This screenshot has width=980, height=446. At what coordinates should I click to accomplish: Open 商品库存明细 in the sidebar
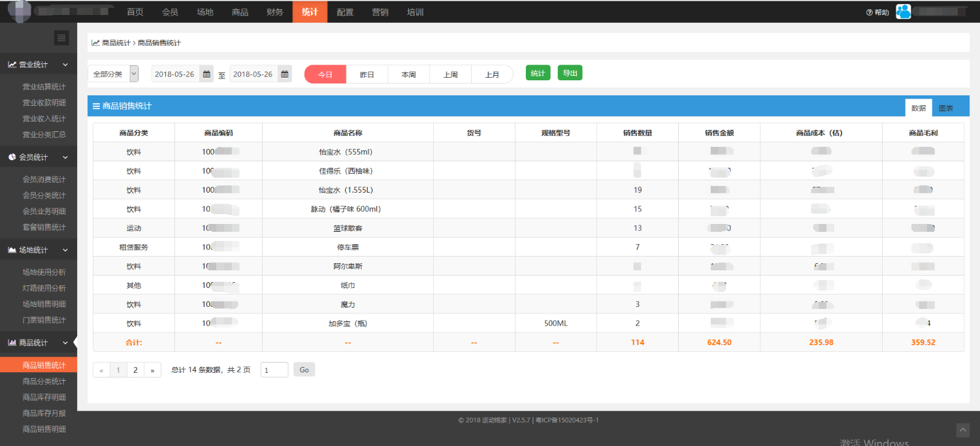44,397
